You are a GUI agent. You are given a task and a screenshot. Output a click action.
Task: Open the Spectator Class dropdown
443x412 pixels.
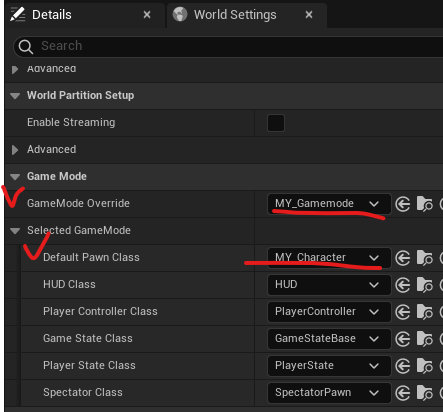pyautogui.click(x=329, y=392)
